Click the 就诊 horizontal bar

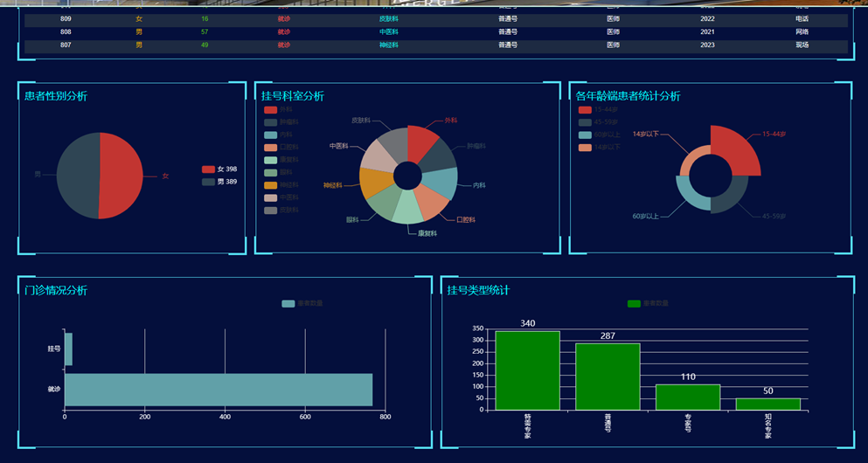click(219, 390)
